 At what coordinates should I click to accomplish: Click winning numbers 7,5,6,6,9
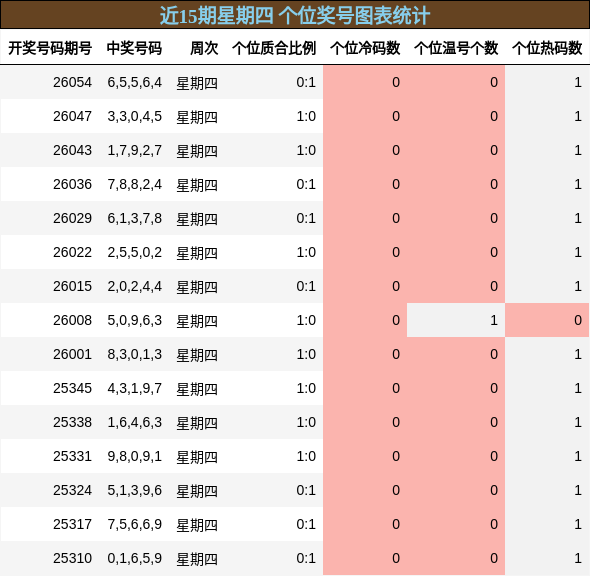tap(135, 524)
